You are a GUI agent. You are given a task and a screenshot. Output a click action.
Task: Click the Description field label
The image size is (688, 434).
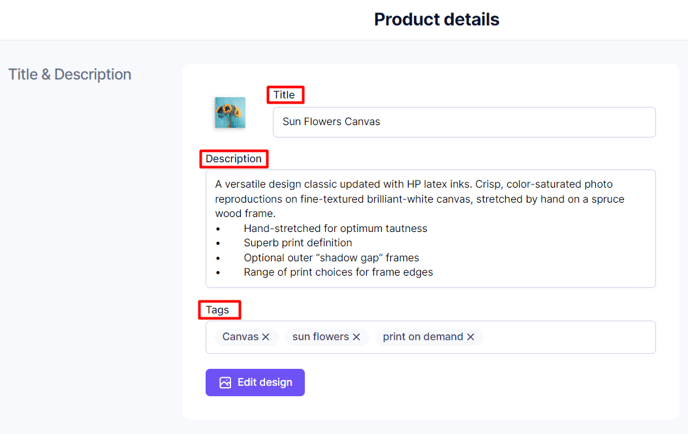pos(233,159)
